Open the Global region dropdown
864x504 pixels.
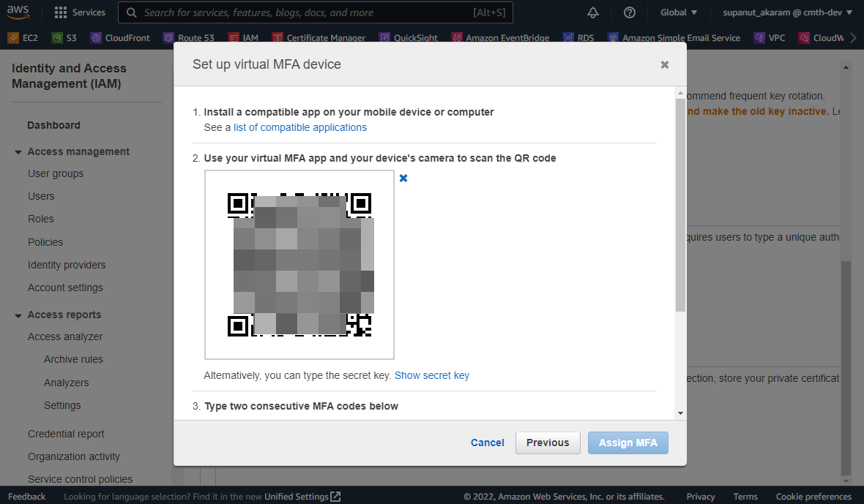(x=678, y=12)
